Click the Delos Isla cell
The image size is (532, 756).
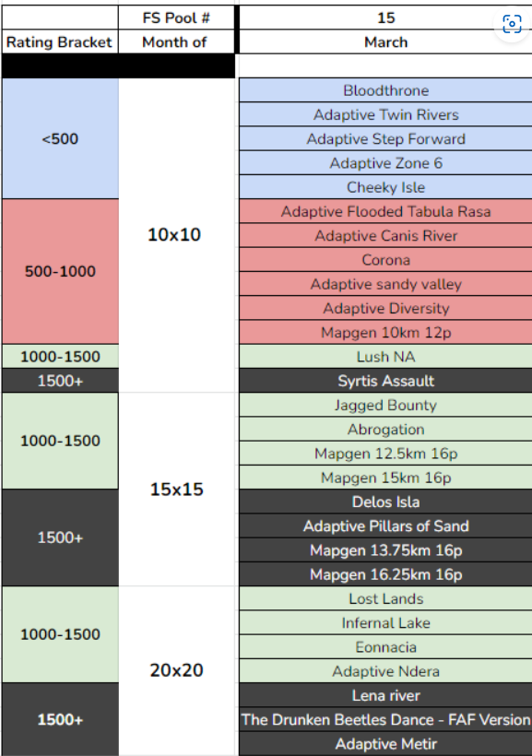[385, 502]
